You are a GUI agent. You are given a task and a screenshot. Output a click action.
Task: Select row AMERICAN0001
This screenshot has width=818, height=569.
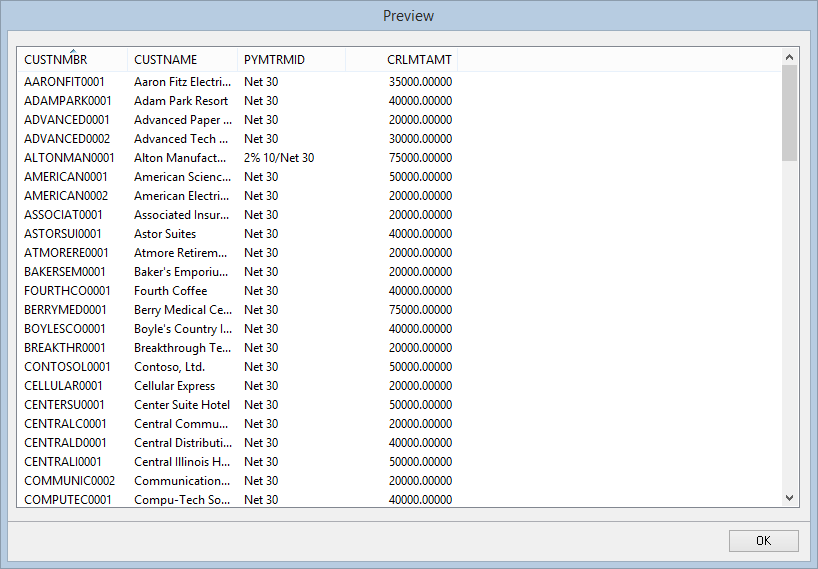coord(238,177)
